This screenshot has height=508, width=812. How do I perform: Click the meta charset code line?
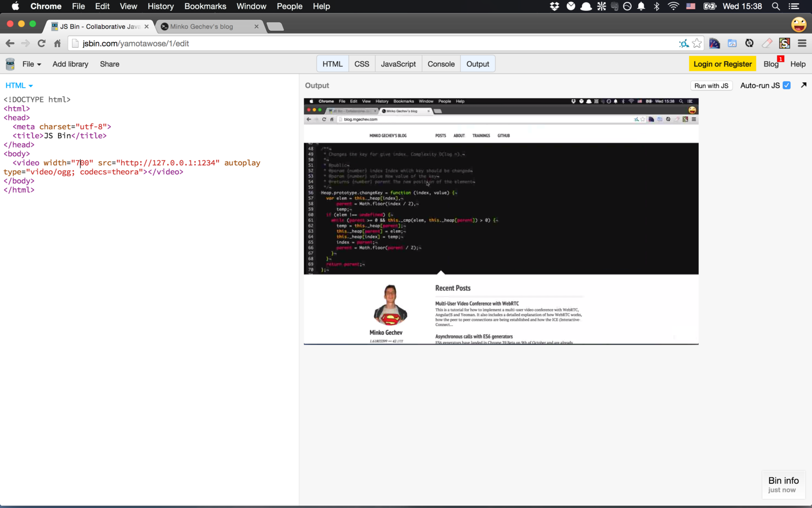tap(62, 127)
